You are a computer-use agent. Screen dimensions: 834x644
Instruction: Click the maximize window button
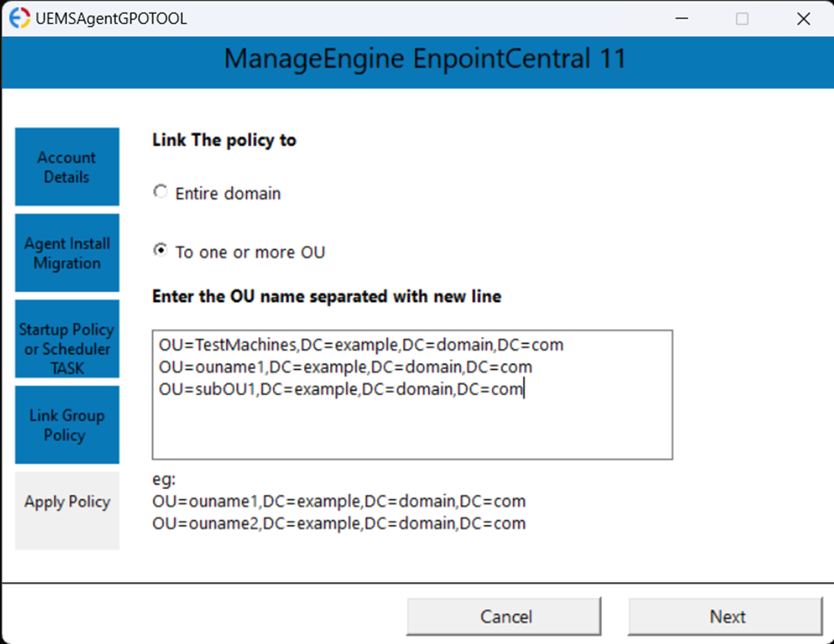point(742,19)
